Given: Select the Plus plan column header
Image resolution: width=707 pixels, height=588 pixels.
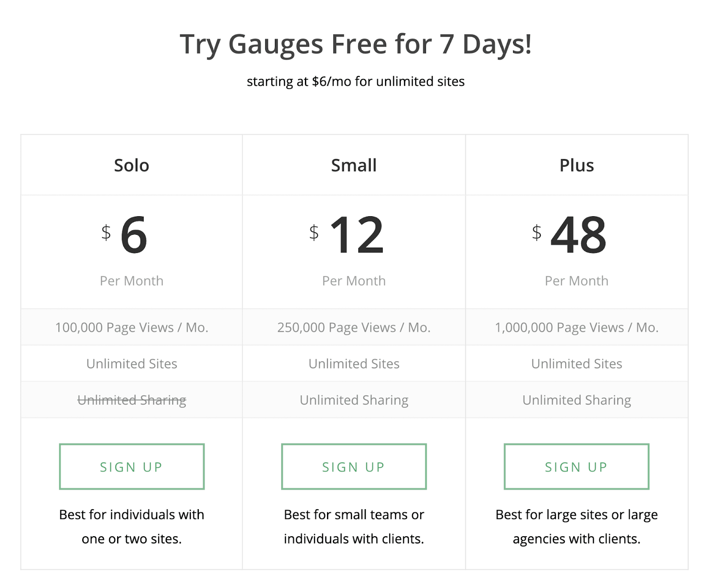Looking at the screenshot, I should tap(576, 165).
